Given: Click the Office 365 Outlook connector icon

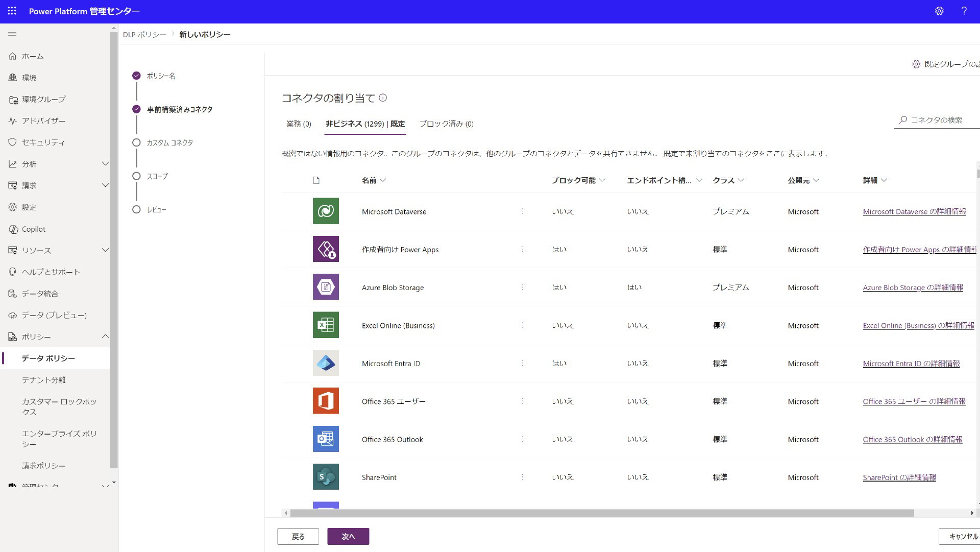Looking at the screenshot, I should [326, 439].
